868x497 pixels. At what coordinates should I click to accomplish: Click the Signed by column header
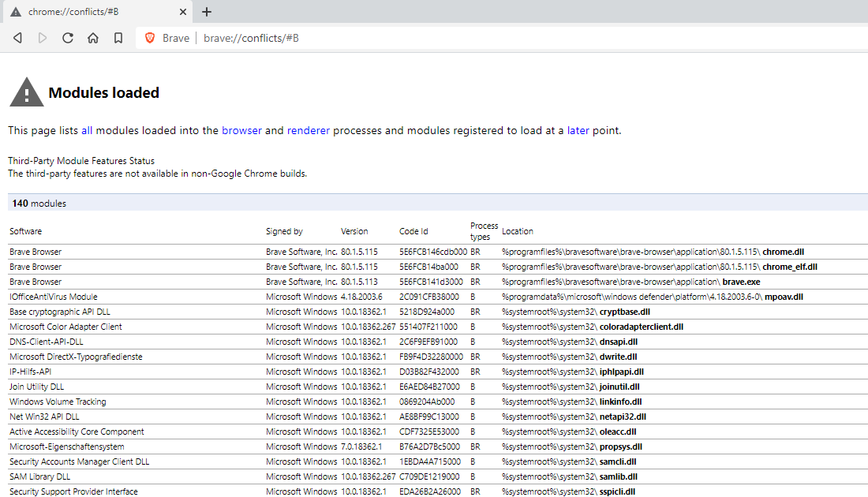pyautogui.click(x=284, y=231)
